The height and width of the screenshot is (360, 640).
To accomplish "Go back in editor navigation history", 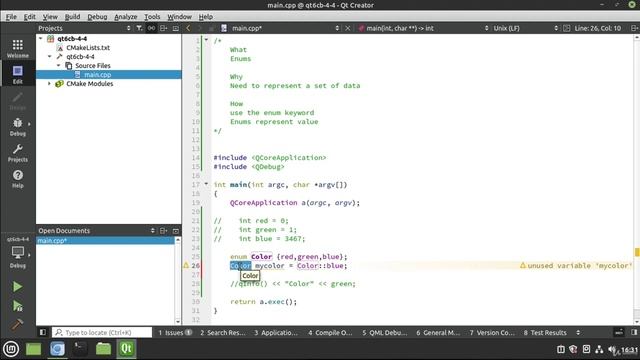I will 188,28.
